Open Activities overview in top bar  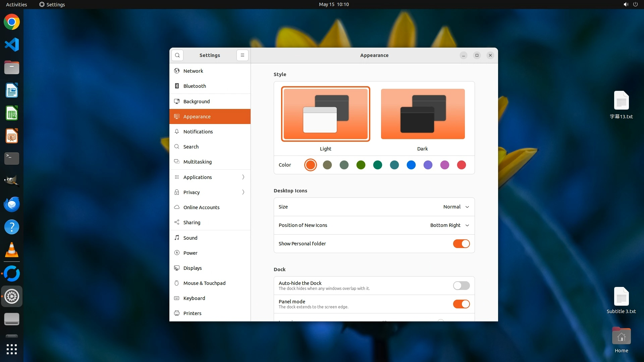tap(16, 4)
